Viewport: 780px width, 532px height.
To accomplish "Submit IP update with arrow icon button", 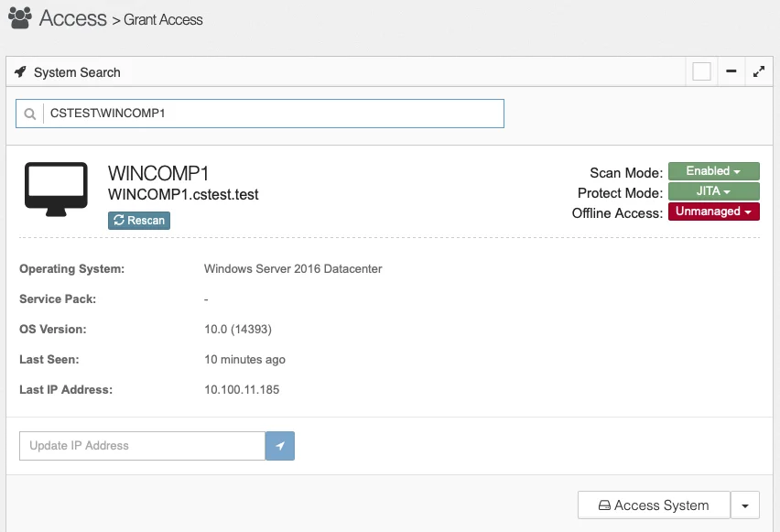I will (280, 446).
